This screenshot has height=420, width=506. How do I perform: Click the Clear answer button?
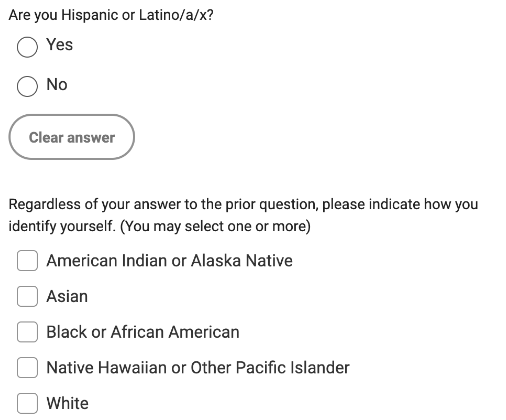coord(72,137)
